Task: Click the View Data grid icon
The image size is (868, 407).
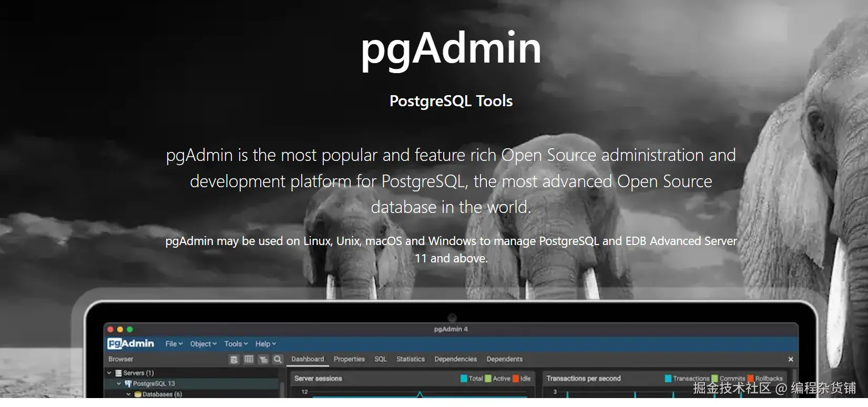Action: [x=249, y=359]
